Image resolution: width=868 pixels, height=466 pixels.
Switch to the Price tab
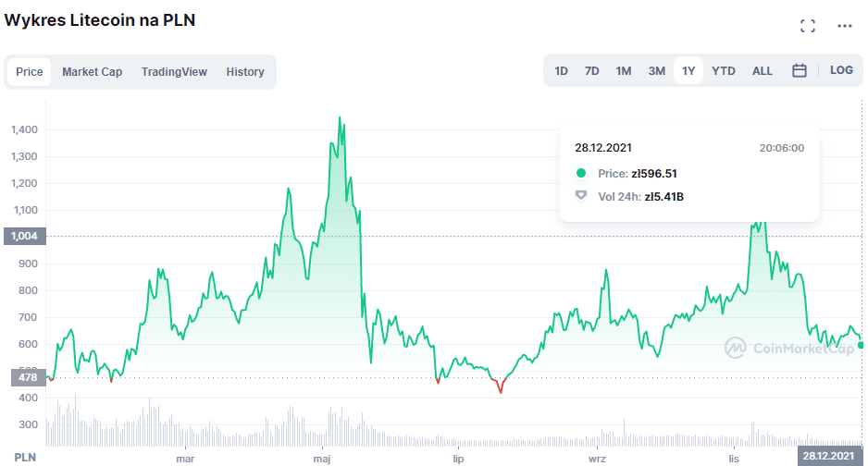(x=30, y=72)
